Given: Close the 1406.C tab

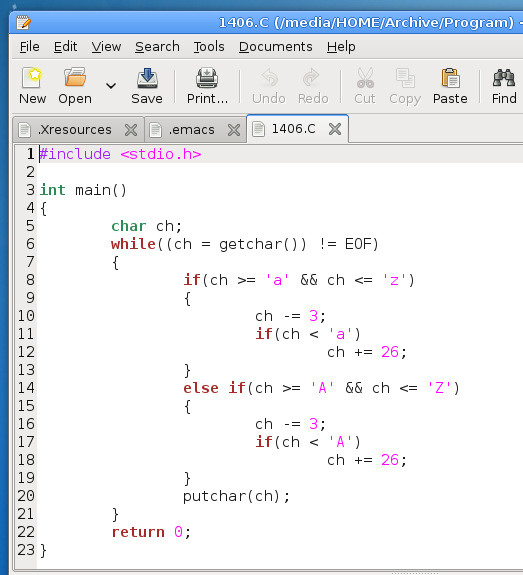Looking at the screenshot, I should pyautogui.click(x=335, y=129).
